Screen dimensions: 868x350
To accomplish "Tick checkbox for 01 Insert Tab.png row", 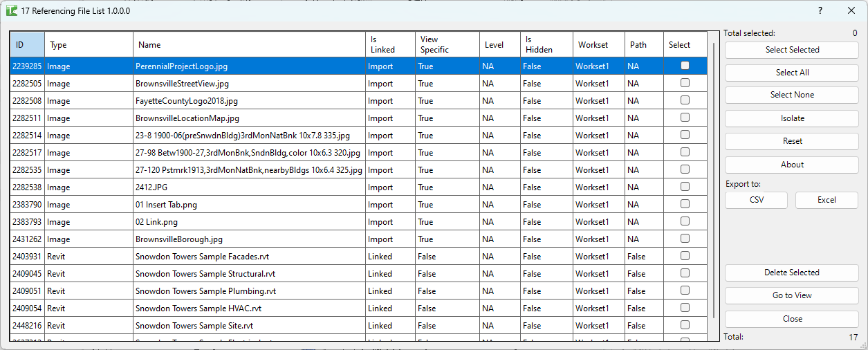I will (x=685, y=204).
